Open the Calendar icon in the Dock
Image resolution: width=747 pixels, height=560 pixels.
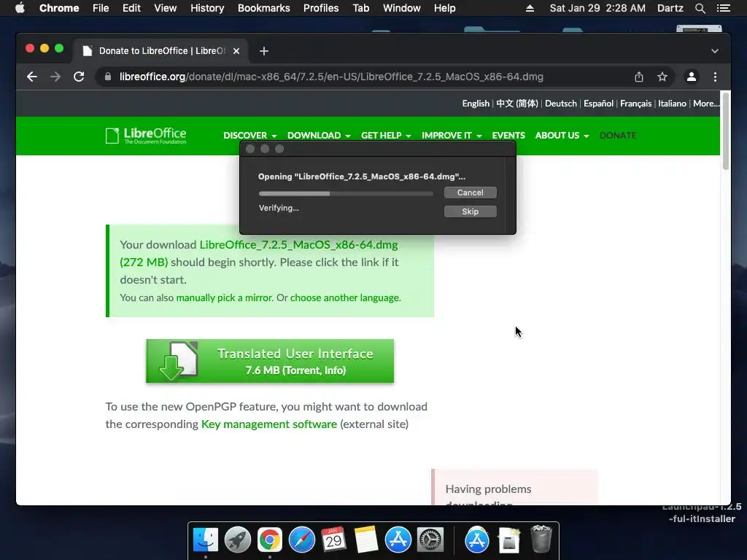click(333, 540)
